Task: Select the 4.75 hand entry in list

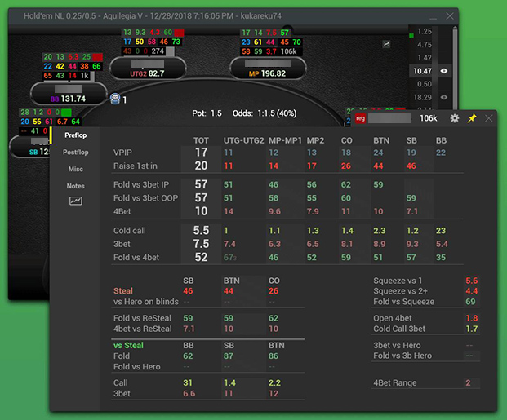Action: 423,45
